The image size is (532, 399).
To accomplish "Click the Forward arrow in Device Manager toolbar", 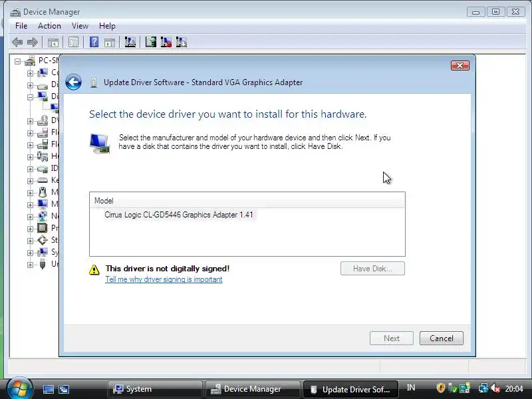I will [x=32, y=43].
